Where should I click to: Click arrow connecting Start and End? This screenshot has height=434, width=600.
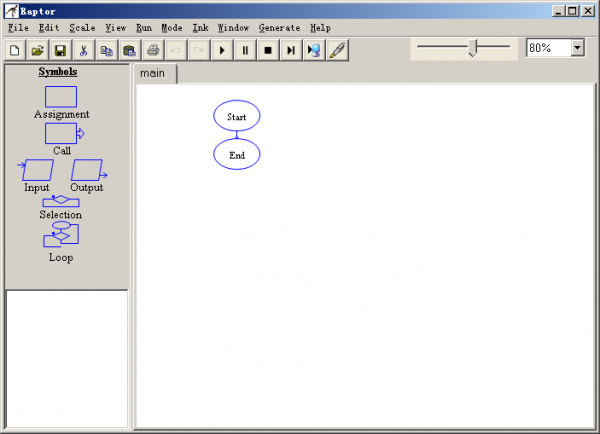[236, 135]
